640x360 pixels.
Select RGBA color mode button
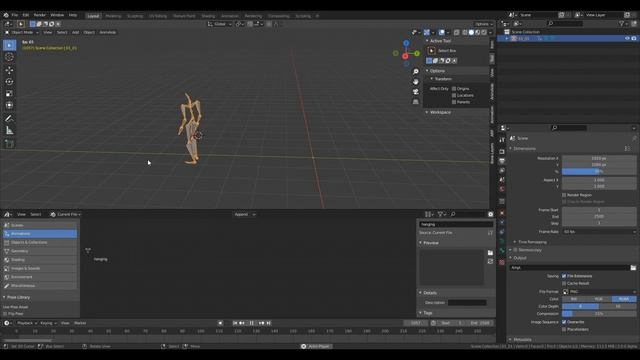coord(624,299)
